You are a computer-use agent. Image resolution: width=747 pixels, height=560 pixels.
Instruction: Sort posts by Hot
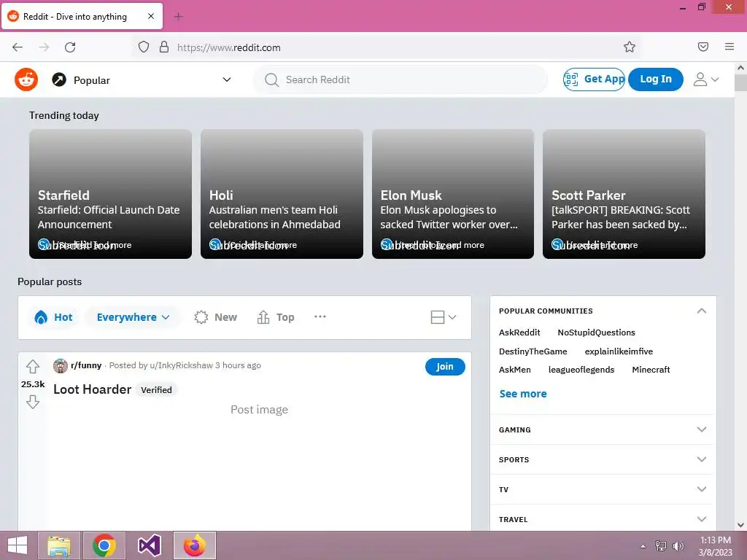53,317
